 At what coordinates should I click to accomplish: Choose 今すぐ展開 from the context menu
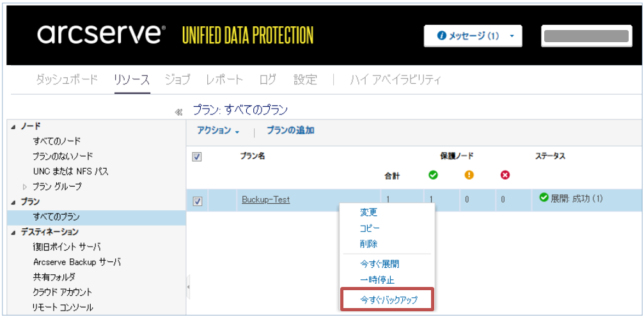point(379,264)
